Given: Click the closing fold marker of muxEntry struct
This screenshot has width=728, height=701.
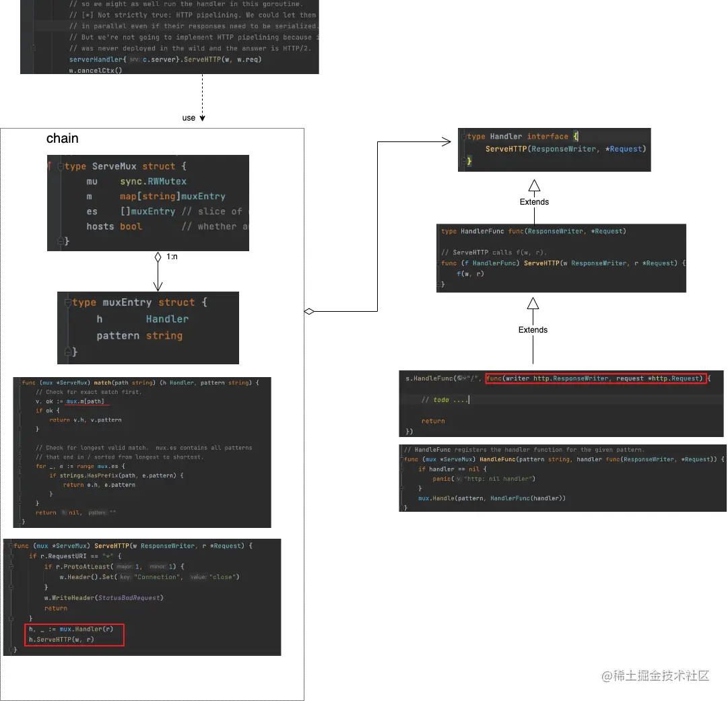Looking at the screenshot, I should 68,352.
